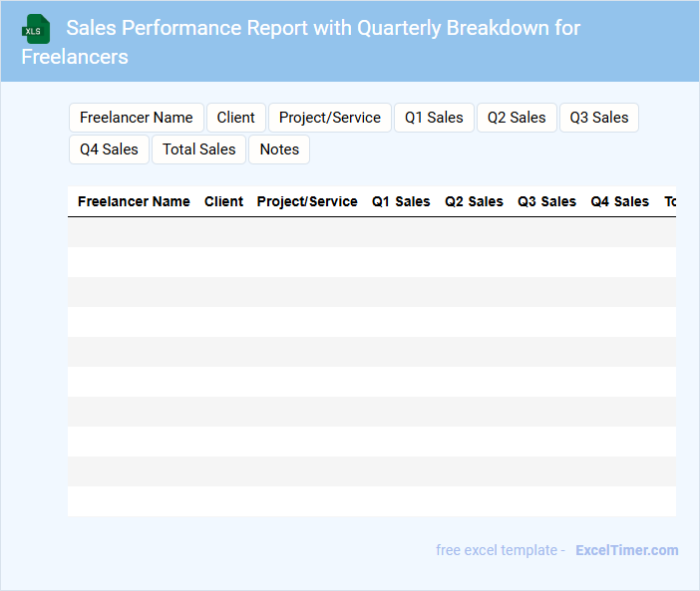Pick the Q3 Sales tag
This screenshot has height=591, width=700.
click(599, 118)
